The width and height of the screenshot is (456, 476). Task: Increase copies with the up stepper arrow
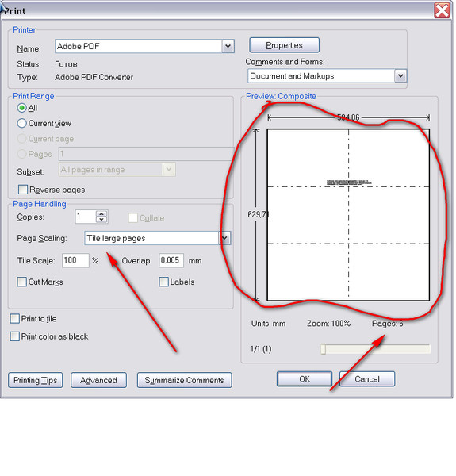click(102, 213)
